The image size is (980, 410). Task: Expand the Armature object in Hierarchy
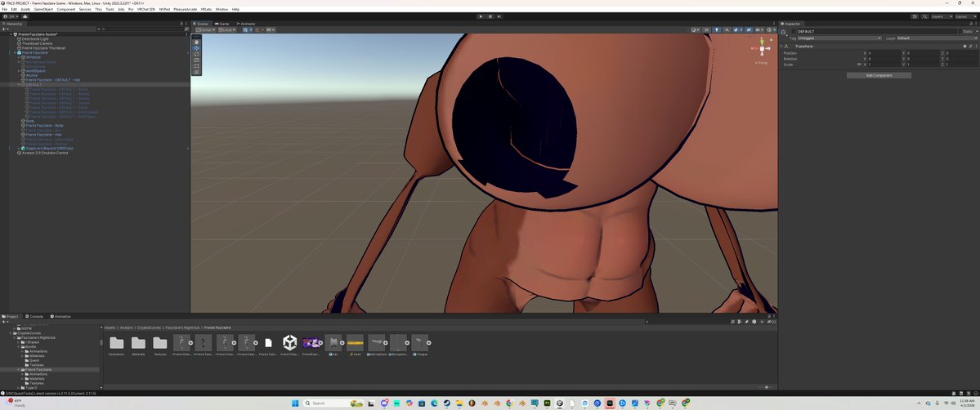(x=20, y=57)
